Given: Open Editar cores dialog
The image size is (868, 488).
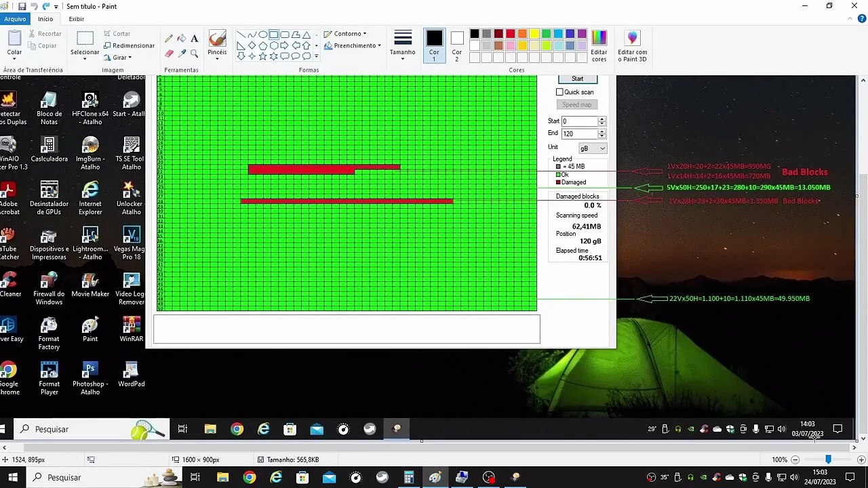Looking at the screenshot, I should [x=599, y=46].
